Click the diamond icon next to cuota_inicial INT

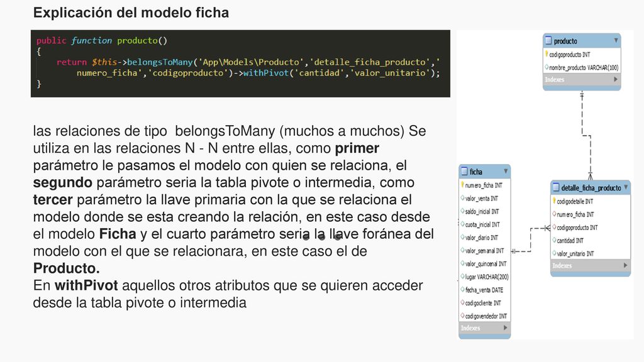tap(462, 224)
